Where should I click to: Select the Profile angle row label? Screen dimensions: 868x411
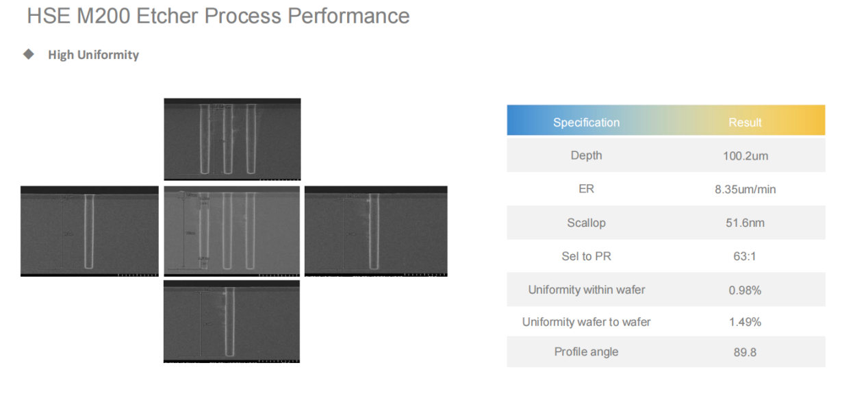click(586, 352)
